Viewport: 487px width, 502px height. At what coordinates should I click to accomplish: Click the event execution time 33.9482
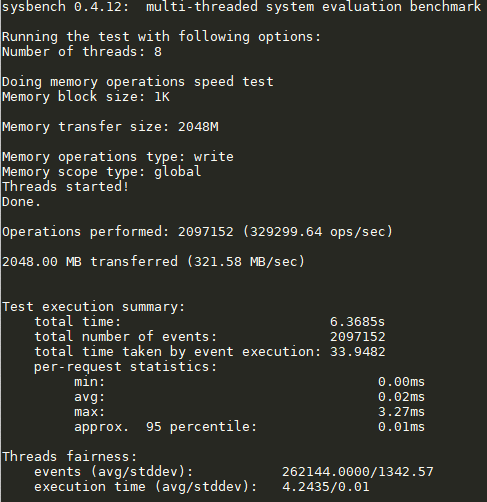[357, 352]
